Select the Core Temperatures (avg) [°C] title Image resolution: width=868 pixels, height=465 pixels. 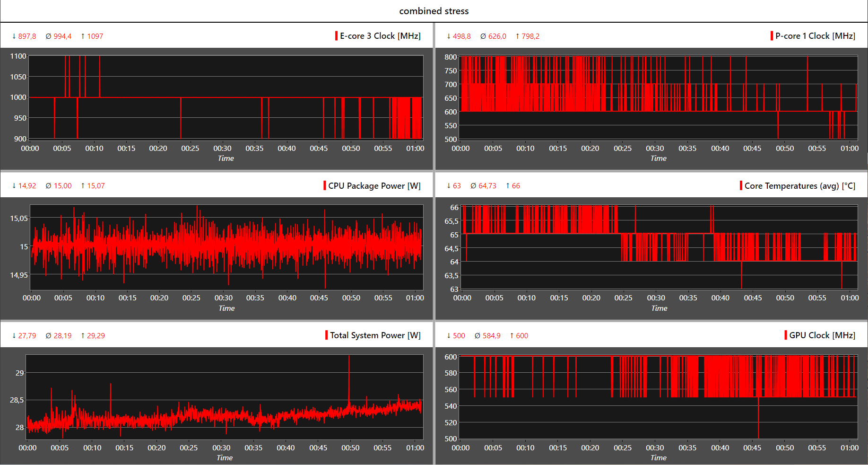click(x=799, y=185)
